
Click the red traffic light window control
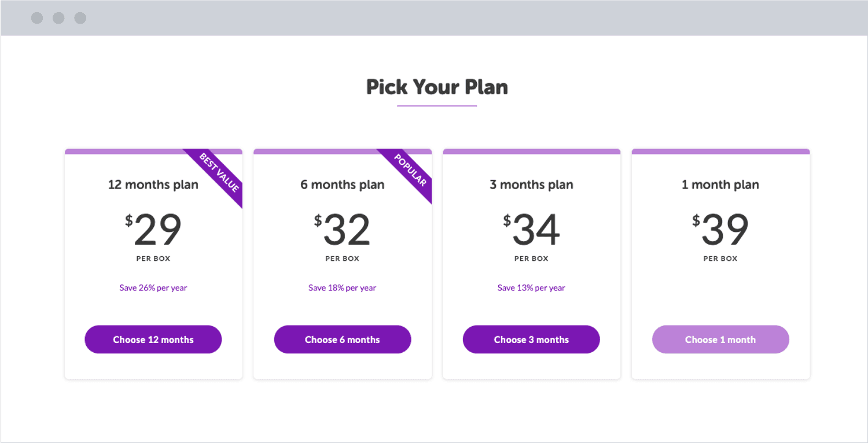[x=37, y=18]
